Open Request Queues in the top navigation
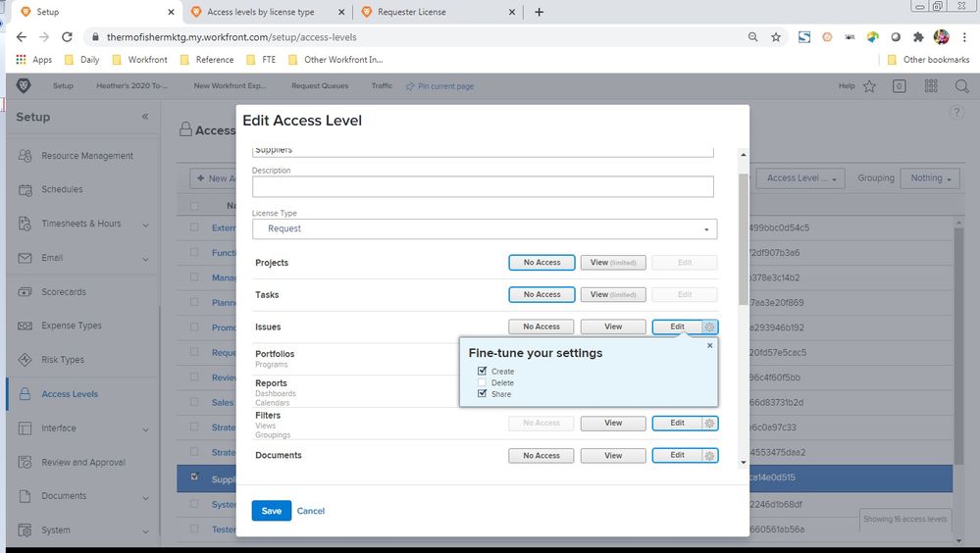This screenshot has height=553, width=980. pyautogui.click(x=319, y=86)
